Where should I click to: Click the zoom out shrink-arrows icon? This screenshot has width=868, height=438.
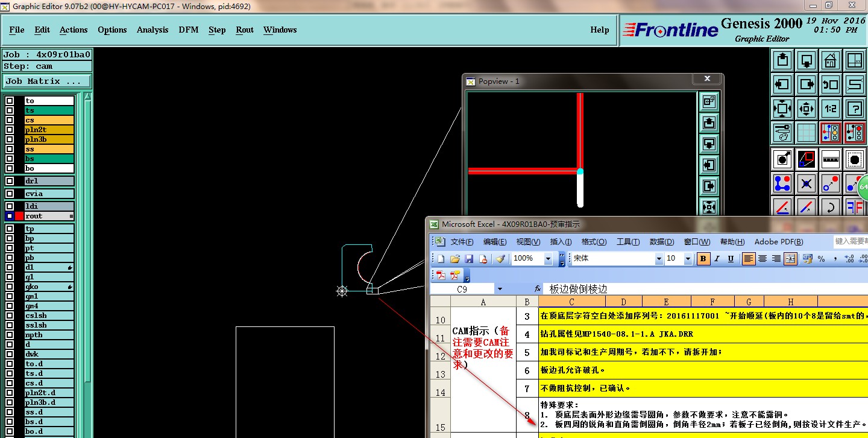point(807,109)
